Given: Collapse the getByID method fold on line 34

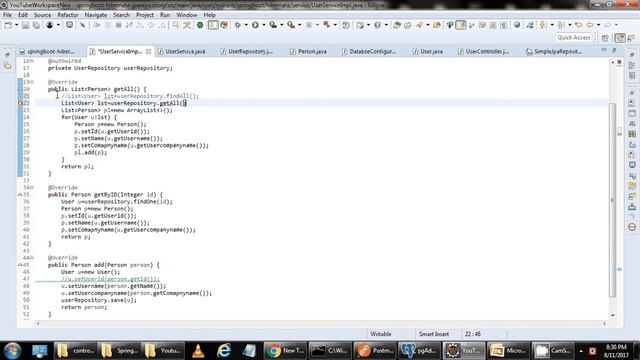Looking at the screenshot, I should [32, 188].
